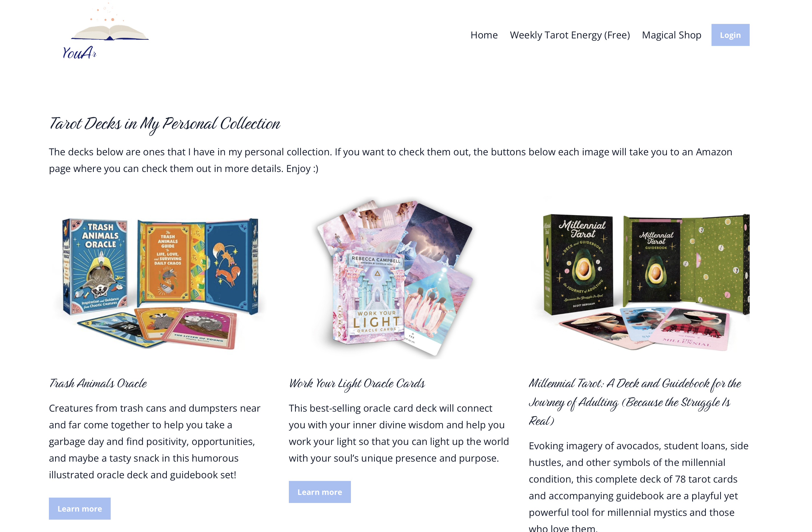Open the Millennial Tarot black box image
The image size is (812, 532).
pyautogui.click(x=578, y=264)
